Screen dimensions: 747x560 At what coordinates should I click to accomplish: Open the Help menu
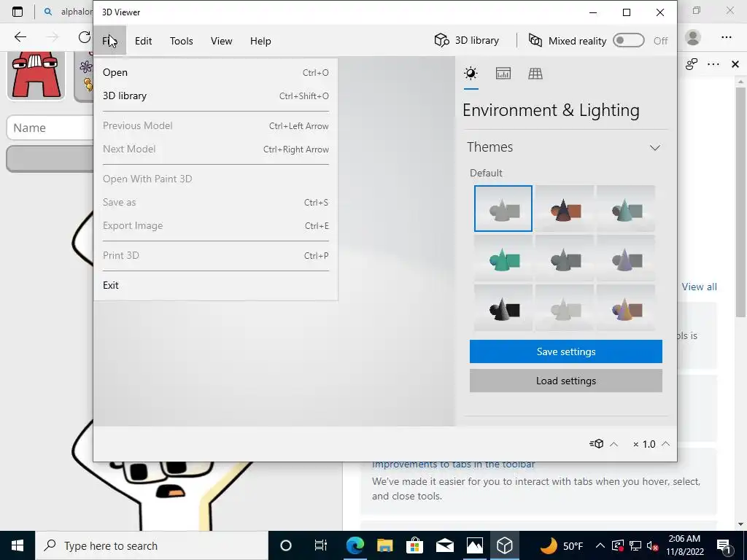tap(260, 41)
